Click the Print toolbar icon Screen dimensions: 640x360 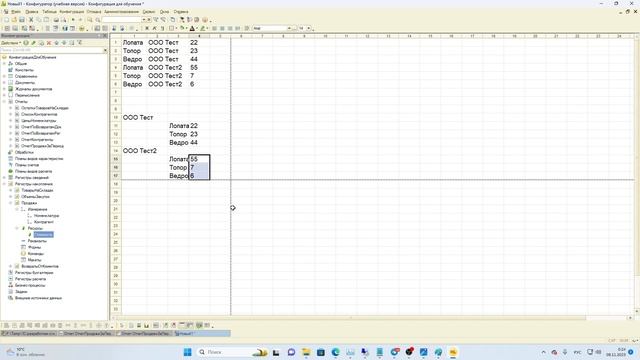(56, 20)
